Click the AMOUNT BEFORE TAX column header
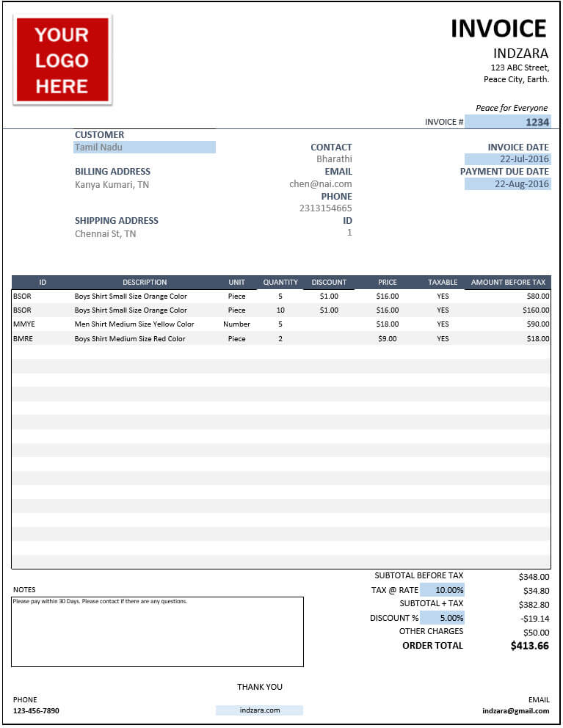Screen dimensions: 563x728 [508, 283]
